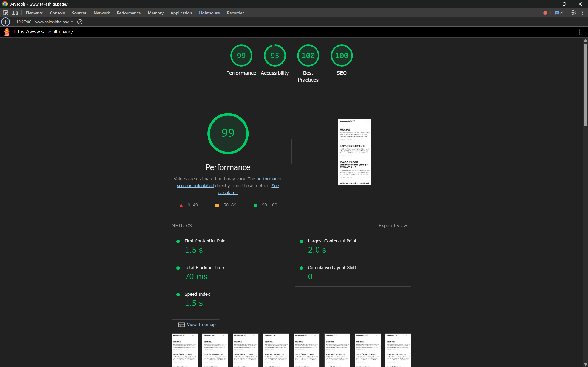Image resolution: width=588 pixels, height=367 pixels.
Task: Open DevTools settings gear
Action: [x=573, y=13]
